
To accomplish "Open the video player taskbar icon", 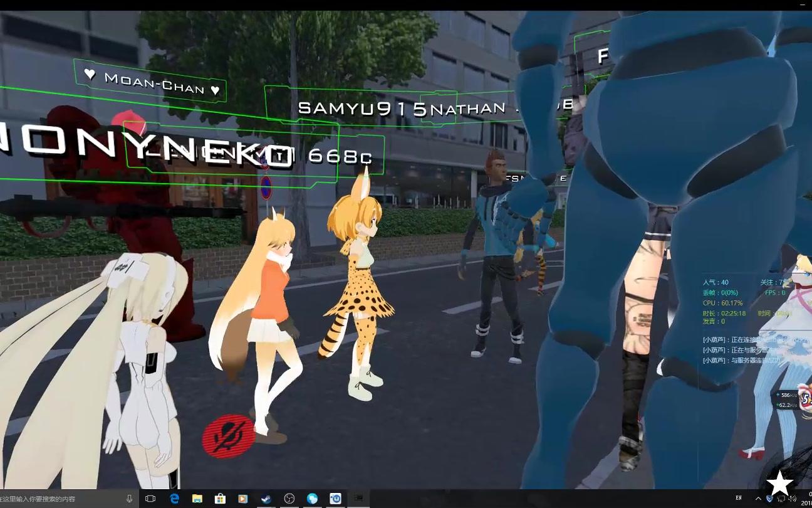I will click(x=243, y=499).
